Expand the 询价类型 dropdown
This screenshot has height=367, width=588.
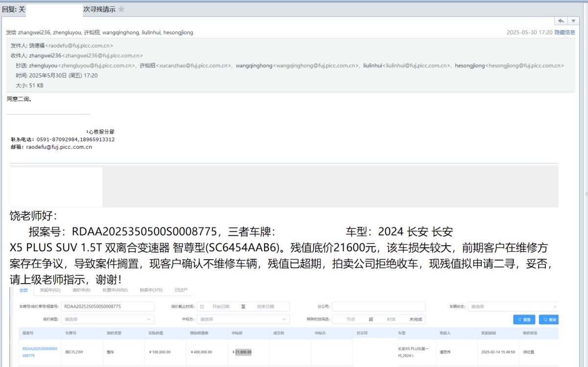(x=107, y=319)
